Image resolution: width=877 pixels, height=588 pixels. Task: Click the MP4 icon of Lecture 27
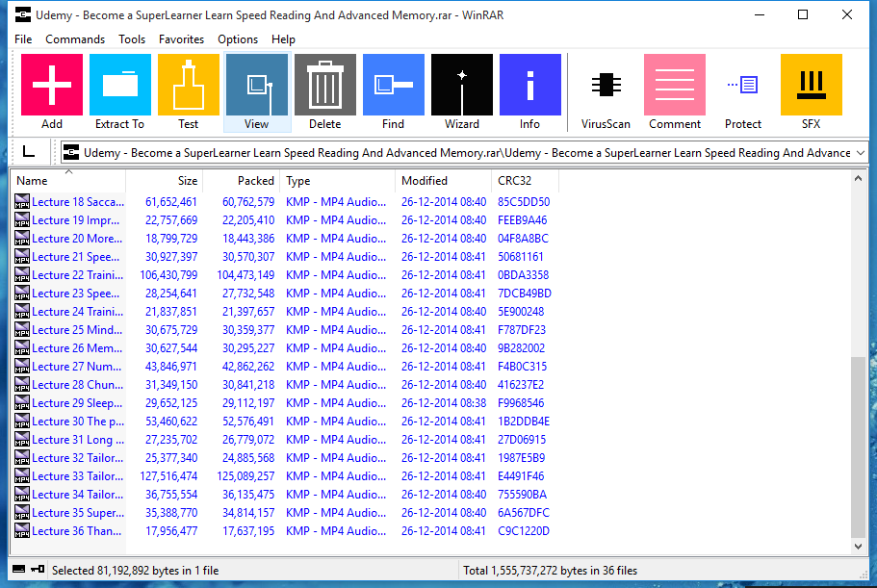pos(22,366)
